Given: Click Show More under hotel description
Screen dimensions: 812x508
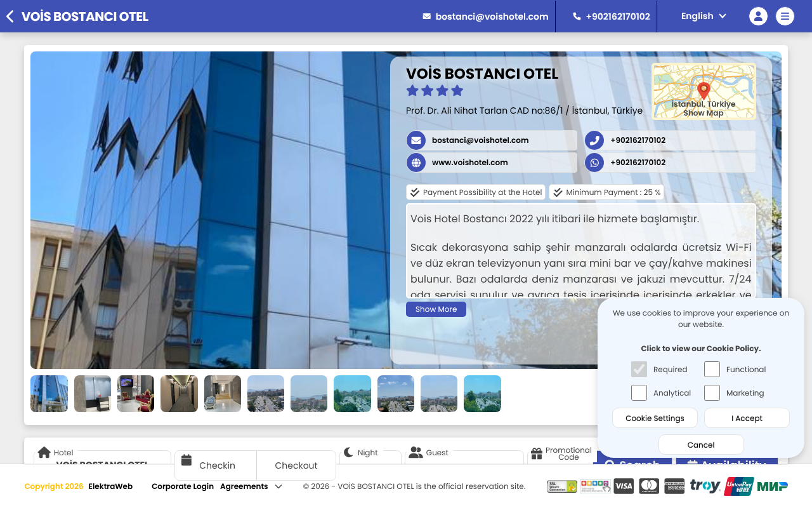Looking at the screenshot, I should coord(436,309).
